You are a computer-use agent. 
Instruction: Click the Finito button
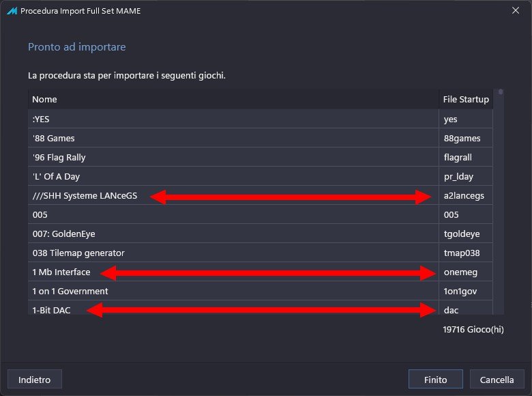435,380
